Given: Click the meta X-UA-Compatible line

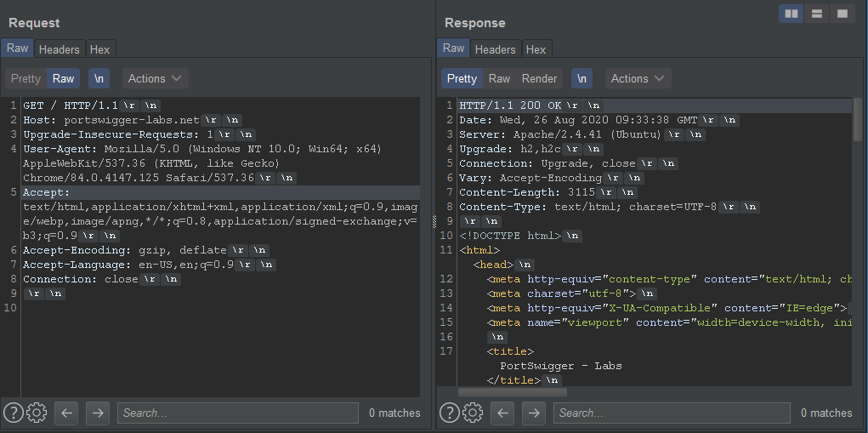Looking at the screenshot, I should [669, 308].
